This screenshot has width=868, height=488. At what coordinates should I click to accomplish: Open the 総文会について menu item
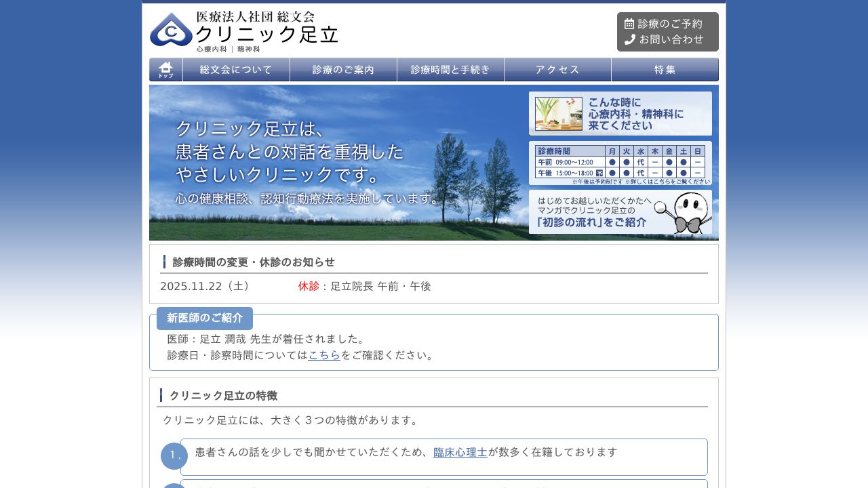[236, 70]
